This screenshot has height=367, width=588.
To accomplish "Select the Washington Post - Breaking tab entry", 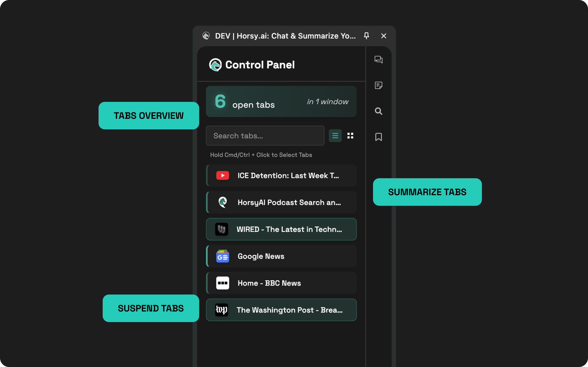I will pos(281,310).
